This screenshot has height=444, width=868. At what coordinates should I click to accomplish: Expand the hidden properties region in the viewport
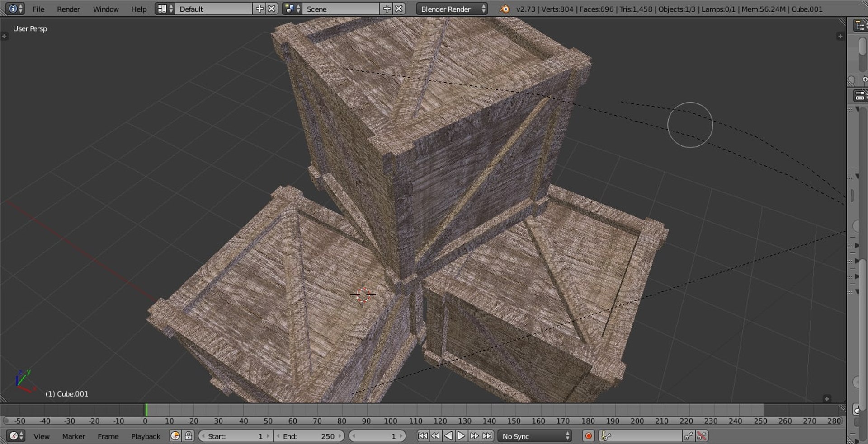(x=840, y=36)
